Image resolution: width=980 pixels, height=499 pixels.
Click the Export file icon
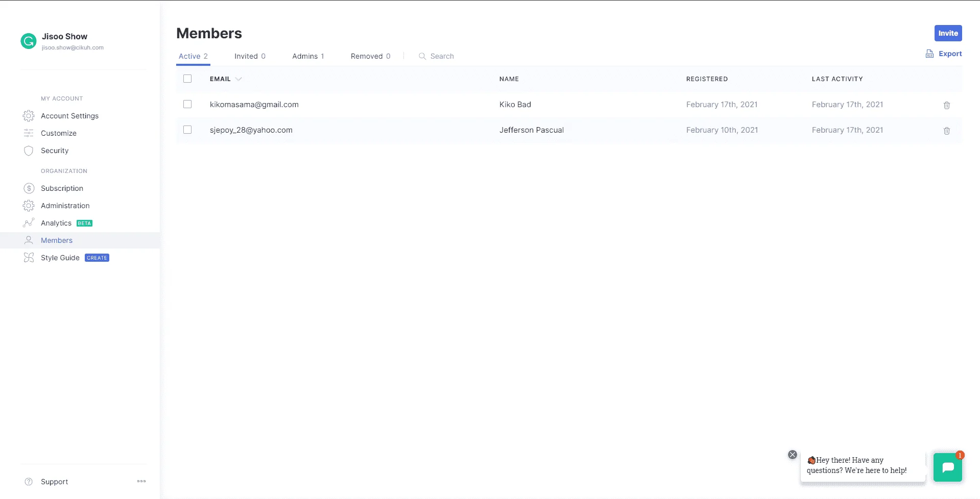[929, 54]
